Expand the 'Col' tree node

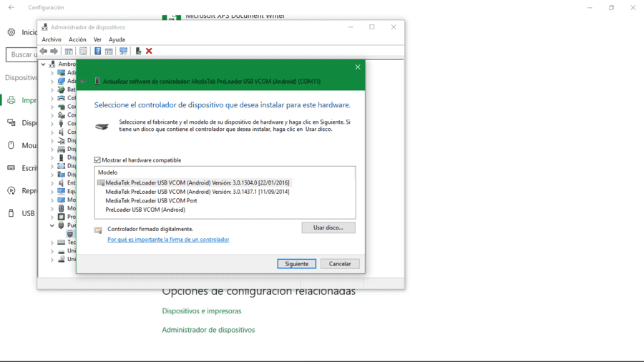tap(52, 98)
